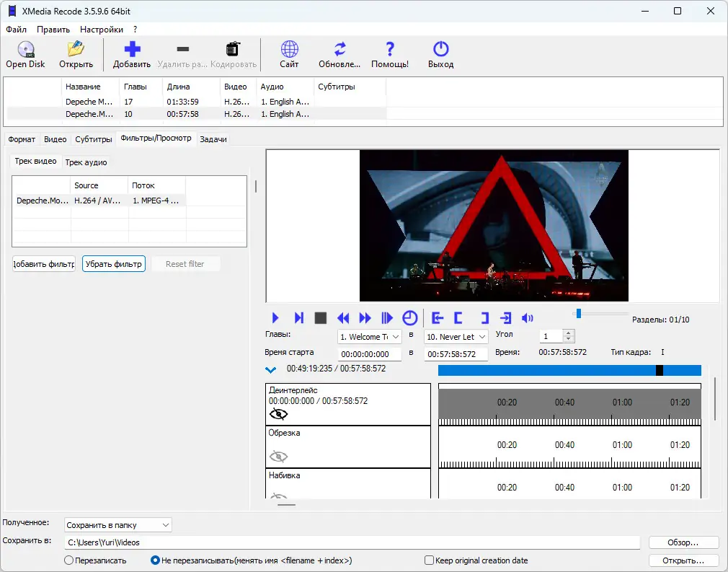Open the Настройки menu

[x=101, y=30]
